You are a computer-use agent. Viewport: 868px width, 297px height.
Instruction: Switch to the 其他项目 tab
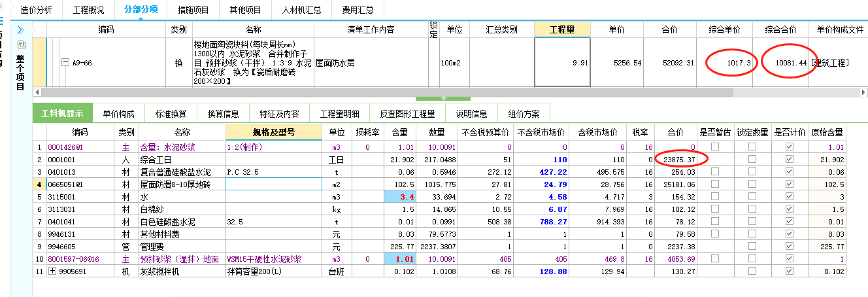point(246,10)
